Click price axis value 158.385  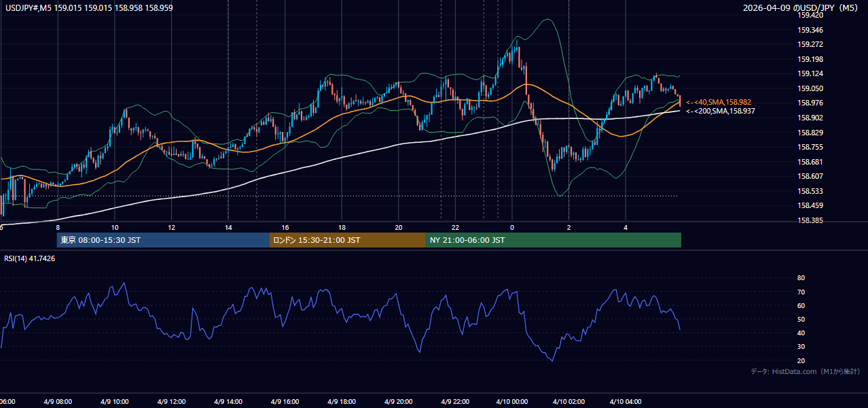811,220
